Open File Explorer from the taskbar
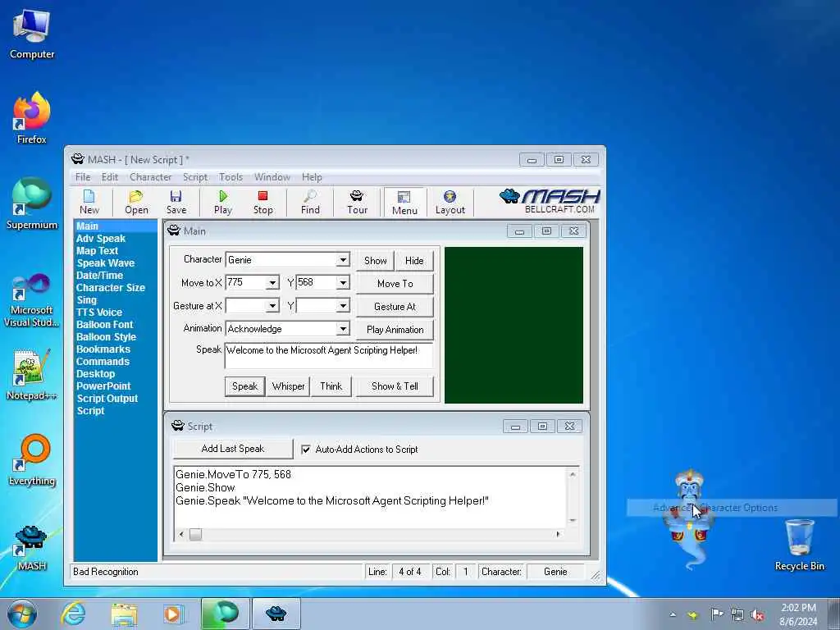The height and width of the screenshot is (630, 840). [125, 614]
